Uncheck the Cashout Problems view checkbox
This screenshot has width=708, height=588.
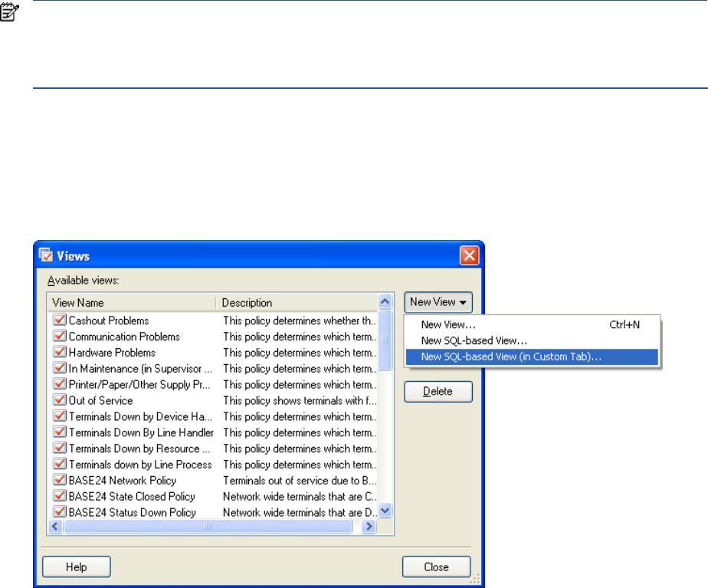pyautogui.click(x=59, y=320)
